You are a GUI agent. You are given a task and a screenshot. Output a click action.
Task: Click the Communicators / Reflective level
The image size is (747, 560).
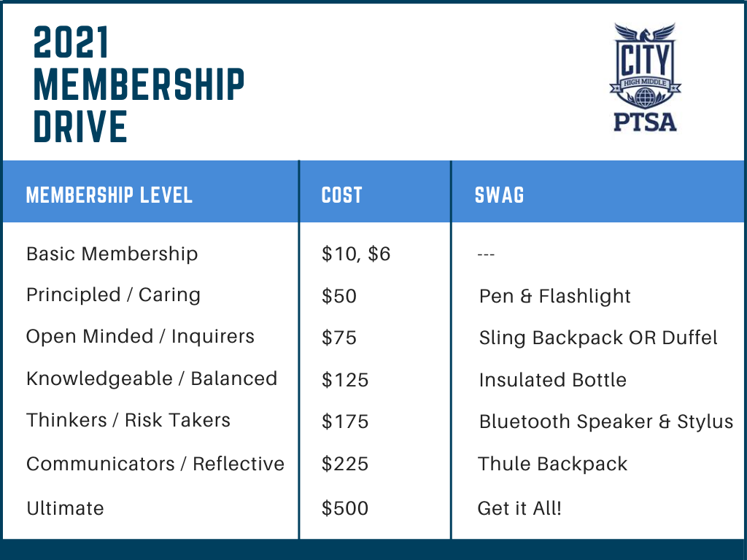155,464
